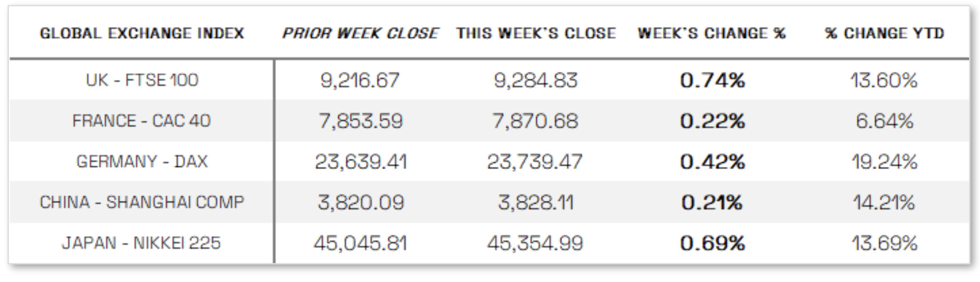Select the Germany - DAX row label
Viewport: 980px width, 282px height.
pyautogui.click(x=142, y=162)
